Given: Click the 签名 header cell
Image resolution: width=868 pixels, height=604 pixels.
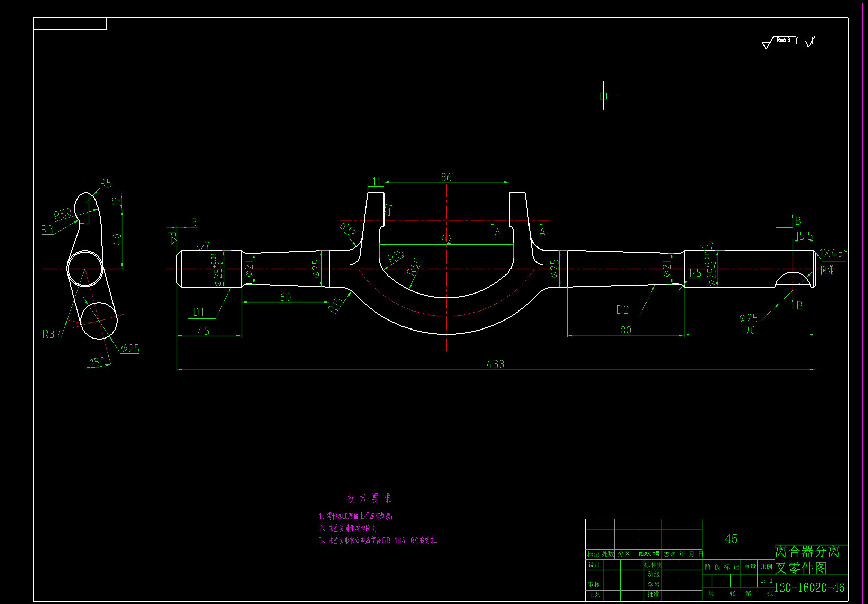Looking at the screenshot, I should (x=670, y=555).
